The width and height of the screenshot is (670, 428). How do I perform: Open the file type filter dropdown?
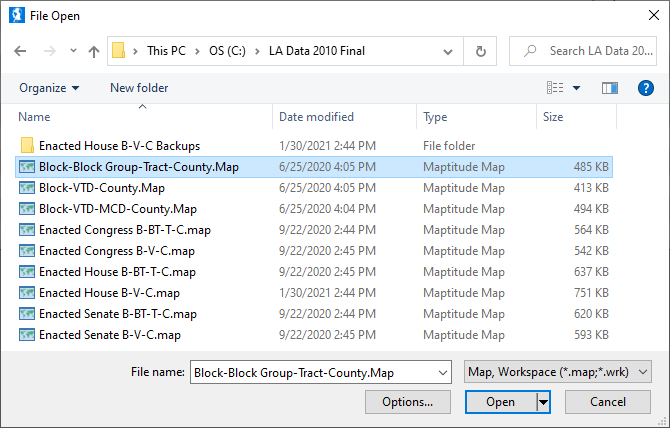point(558,373)
